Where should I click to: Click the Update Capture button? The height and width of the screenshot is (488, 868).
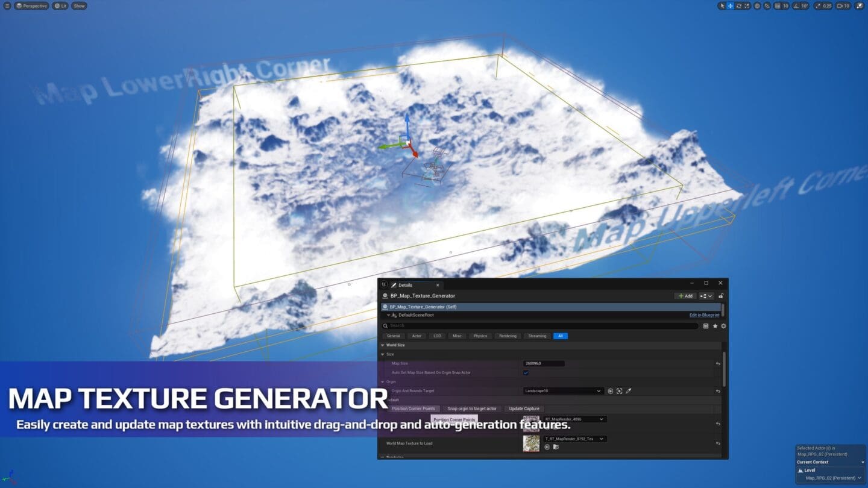point(524,408)
